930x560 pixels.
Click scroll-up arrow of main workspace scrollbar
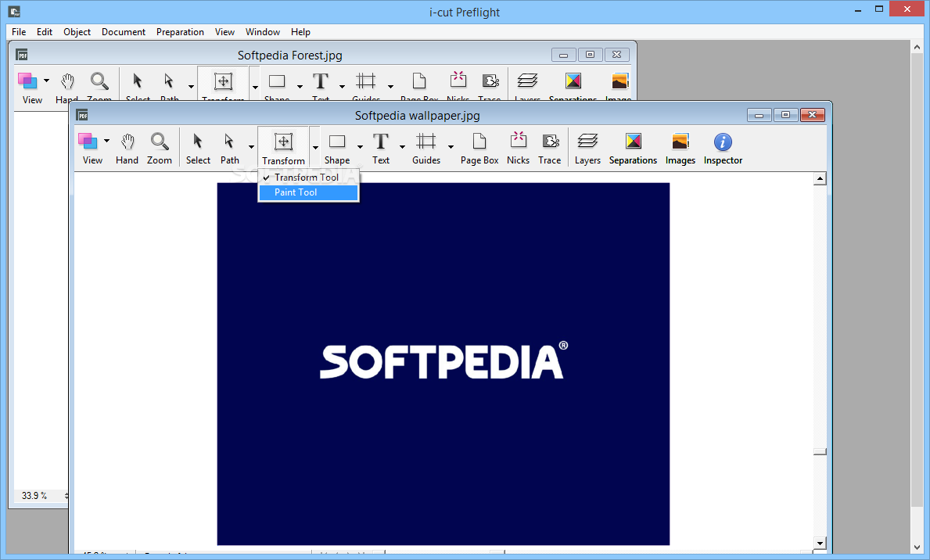tap(917, 47)
